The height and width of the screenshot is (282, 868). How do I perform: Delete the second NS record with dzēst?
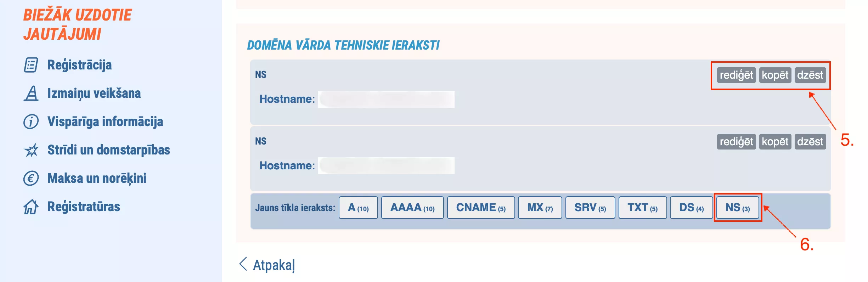pos(810,142)
